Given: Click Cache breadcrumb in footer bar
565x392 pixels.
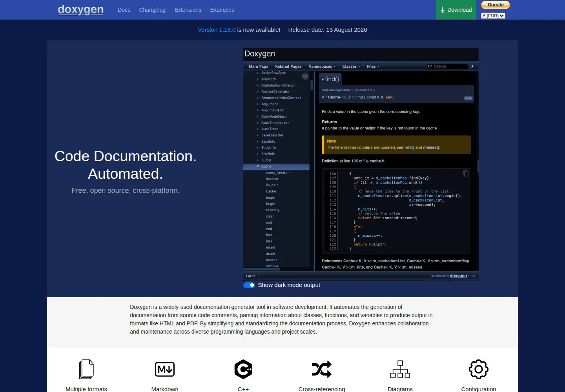Looking at the screenshot, I should [250, 276].
